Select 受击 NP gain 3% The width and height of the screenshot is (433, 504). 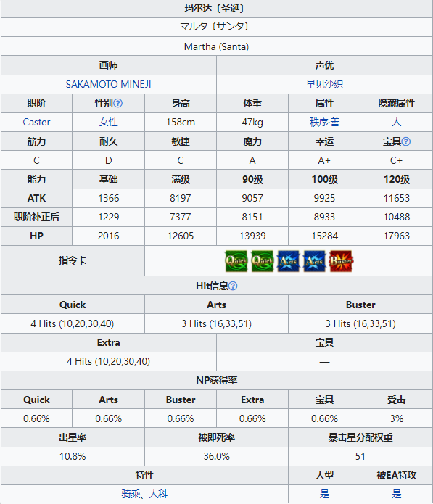(x=396, y=418)
